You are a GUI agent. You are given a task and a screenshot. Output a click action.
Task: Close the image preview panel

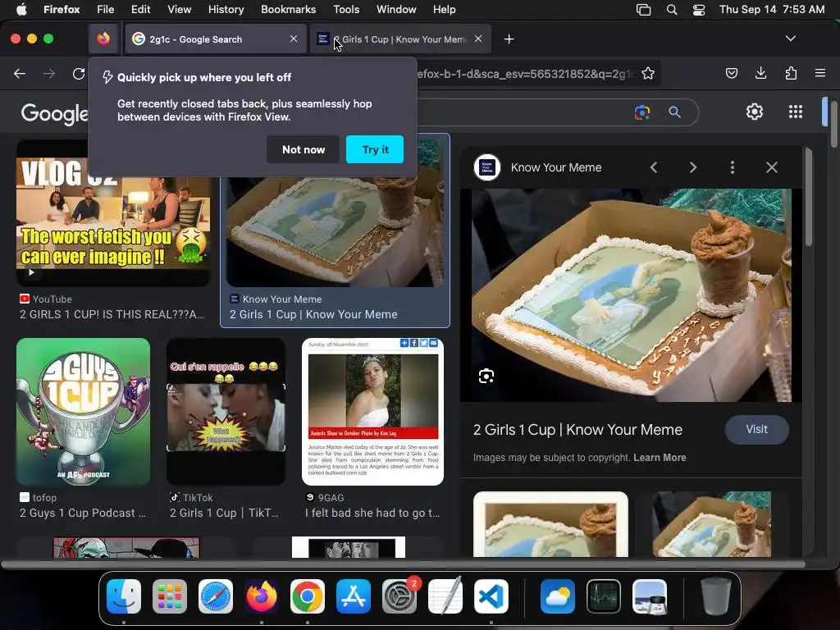click(771, 167)
